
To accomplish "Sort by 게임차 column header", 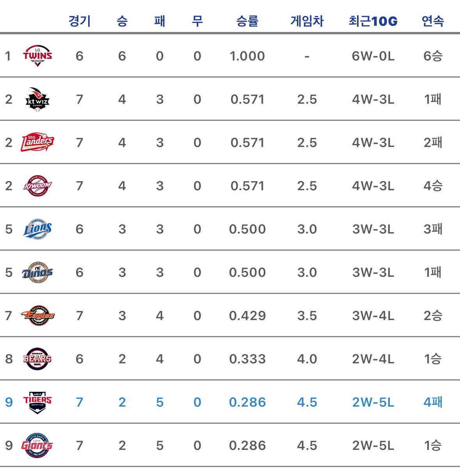I will tap(307, 21).
